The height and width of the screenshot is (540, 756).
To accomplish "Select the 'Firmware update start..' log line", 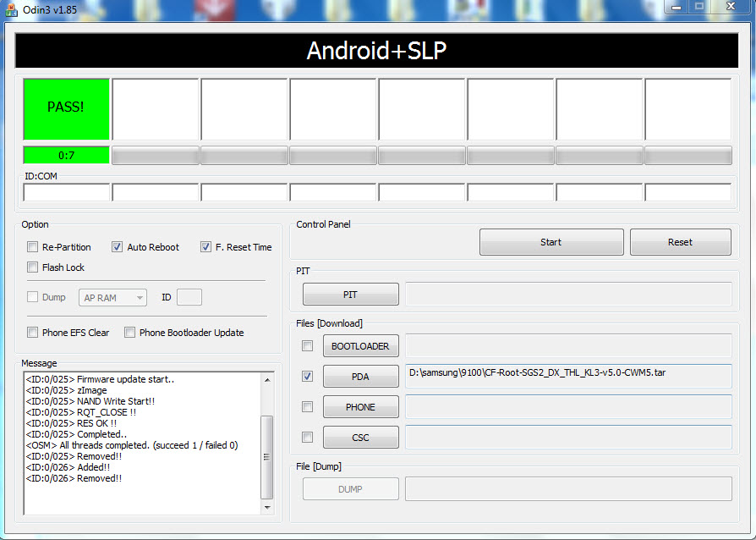I will coord(100,379).
